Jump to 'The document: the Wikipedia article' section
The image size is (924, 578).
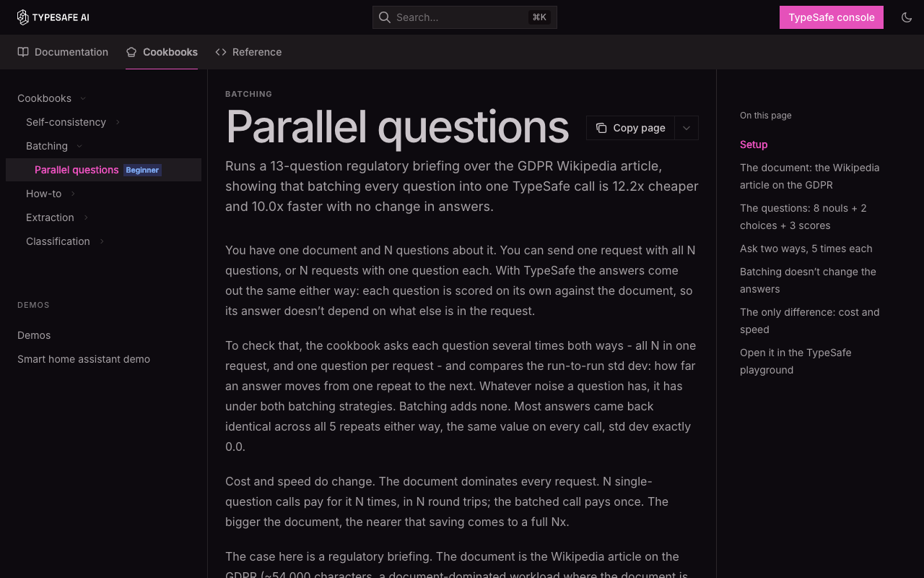pos(809,176)
